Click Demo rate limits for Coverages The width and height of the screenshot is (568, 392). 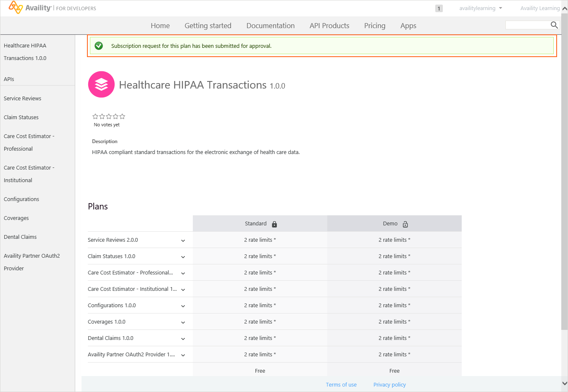pyautogui.click(x=394, y=321)
